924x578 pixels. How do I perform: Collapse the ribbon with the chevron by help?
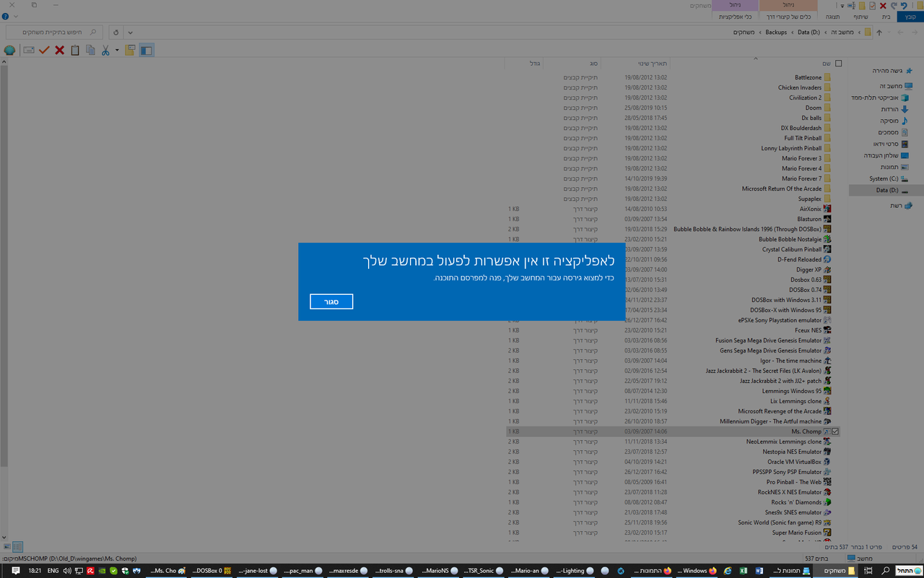click(16, 16)
